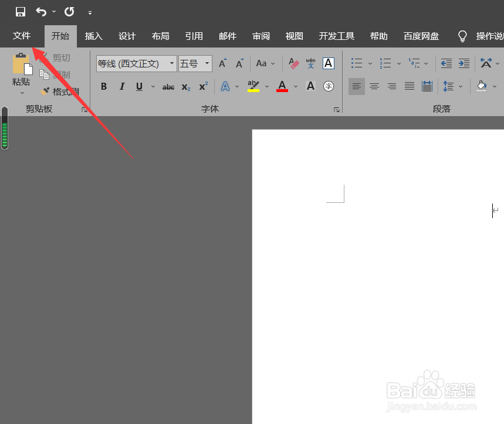Toggle superscript formatting
Viewport: 504px width, 424px height.
204,86
